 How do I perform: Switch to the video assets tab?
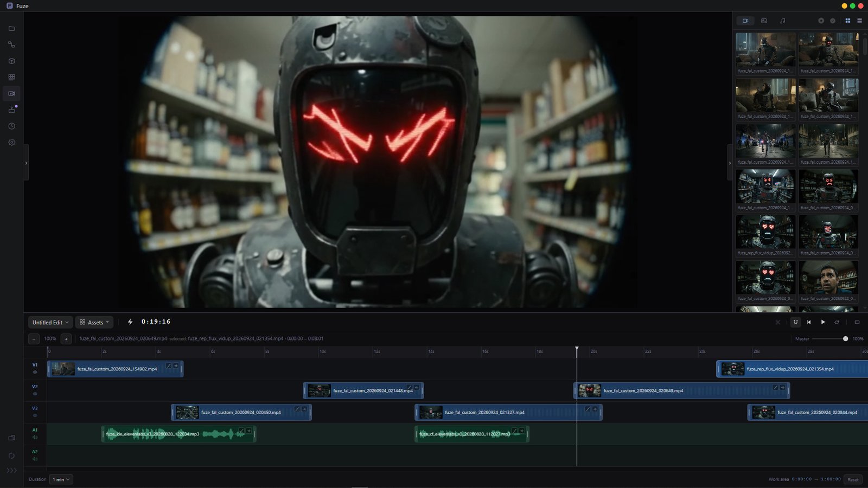tap(745, 21)
